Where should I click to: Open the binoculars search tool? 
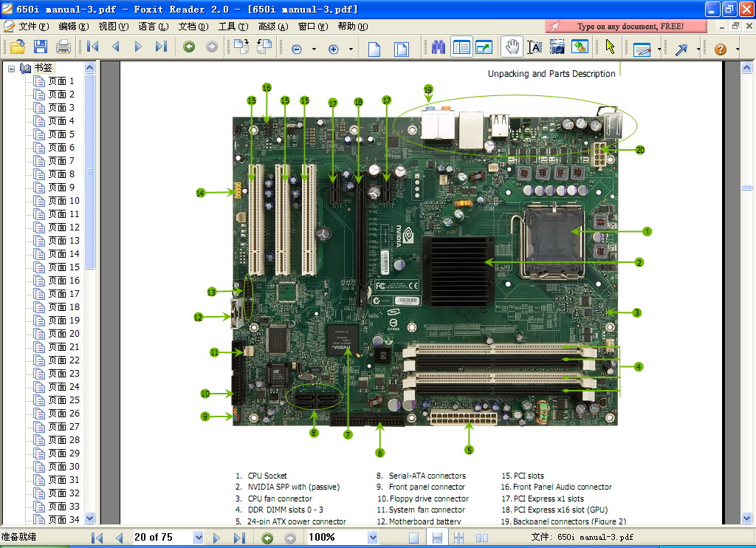(x=439, y=47)
